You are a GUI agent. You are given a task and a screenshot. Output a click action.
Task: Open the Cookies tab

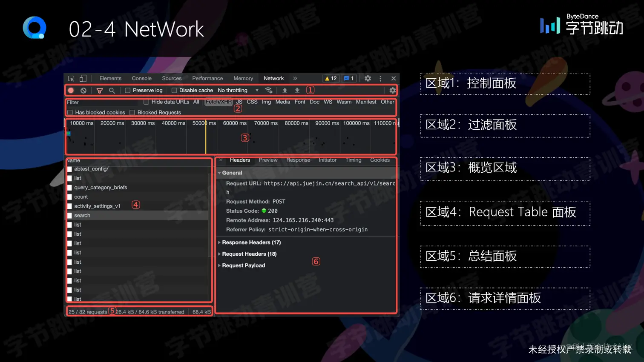380,160
